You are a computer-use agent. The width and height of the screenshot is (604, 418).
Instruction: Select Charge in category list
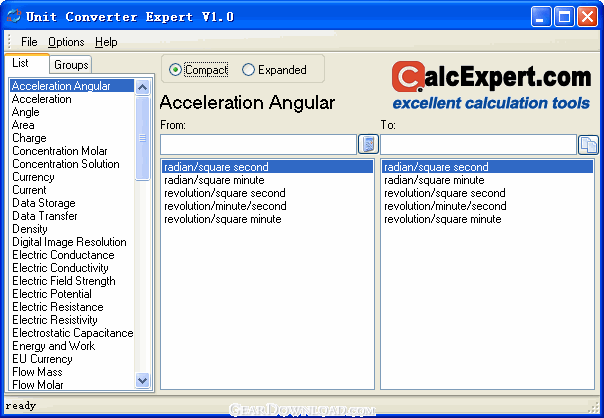tap(72, 138)
